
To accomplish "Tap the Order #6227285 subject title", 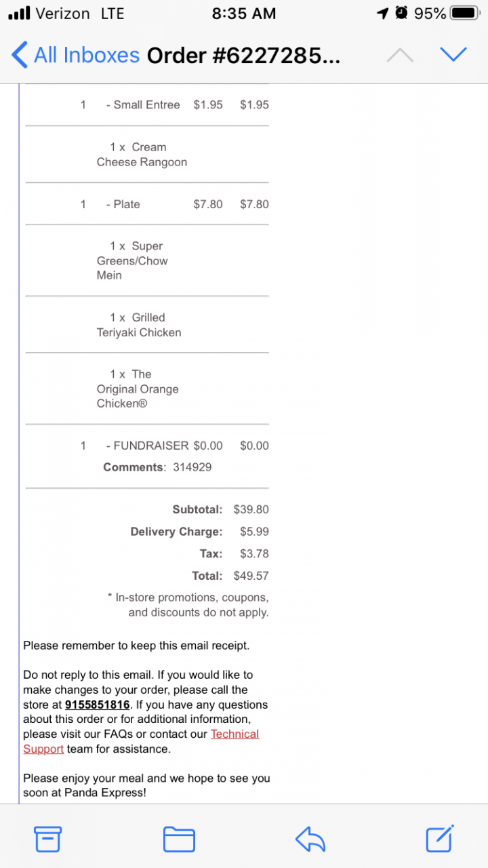I will tap(243, 56).
